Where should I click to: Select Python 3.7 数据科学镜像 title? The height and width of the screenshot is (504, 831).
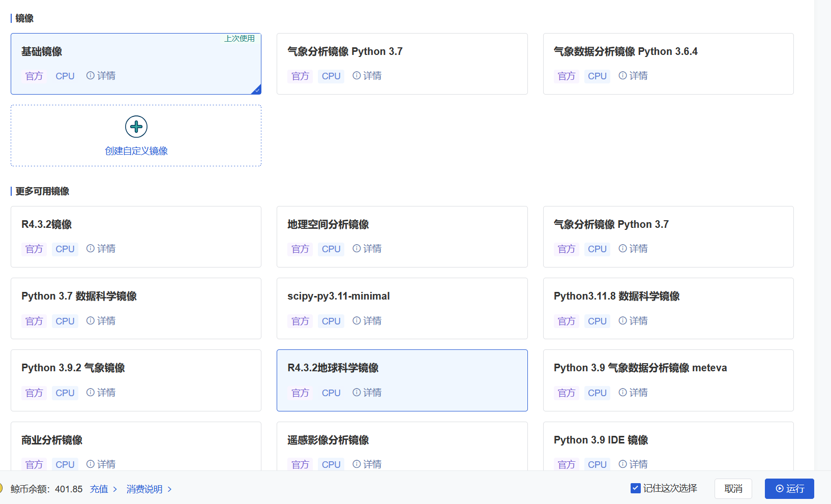pyautogui.click(x=79, y=296)
